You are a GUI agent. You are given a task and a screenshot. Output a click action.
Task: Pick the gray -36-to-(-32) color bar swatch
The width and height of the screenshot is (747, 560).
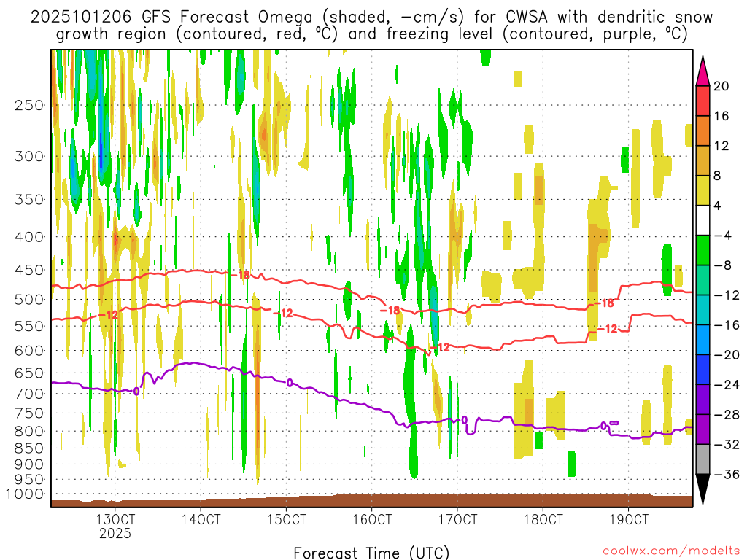point(703,459)
